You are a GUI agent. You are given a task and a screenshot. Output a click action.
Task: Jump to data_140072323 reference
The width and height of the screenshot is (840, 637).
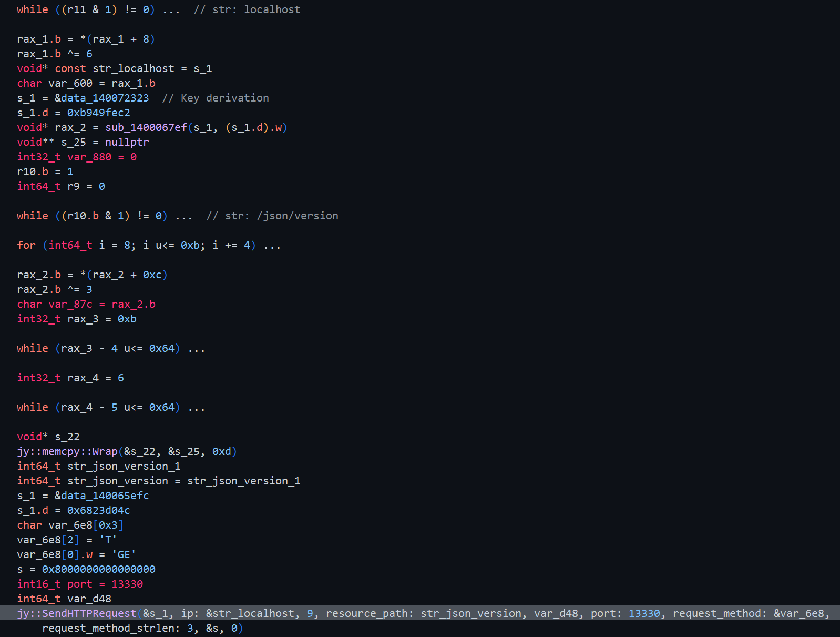[x=105, y=98]
